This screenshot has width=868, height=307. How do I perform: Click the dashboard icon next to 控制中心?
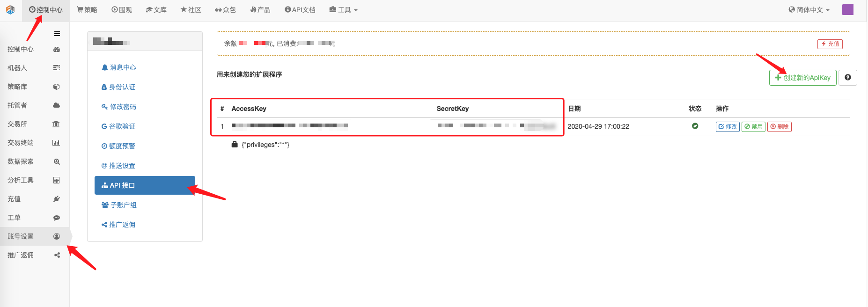pyautogui.click(x=57, y=49)
